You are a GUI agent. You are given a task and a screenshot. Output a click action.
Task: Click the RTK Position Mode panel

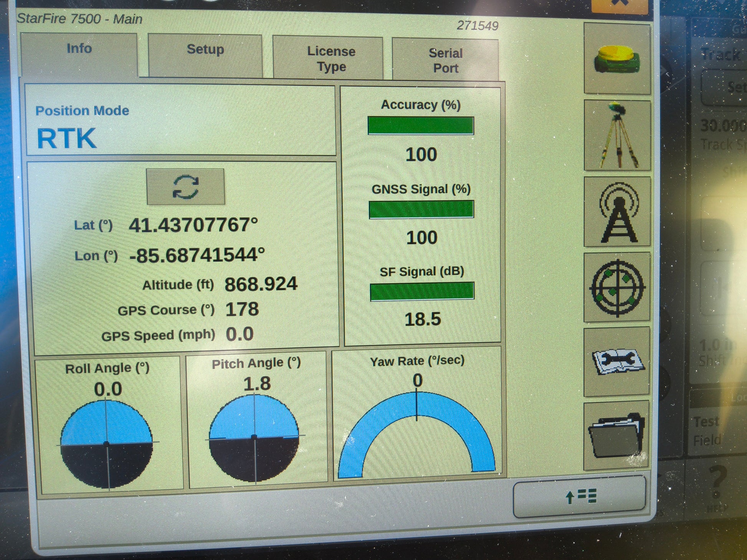point(180,121)
